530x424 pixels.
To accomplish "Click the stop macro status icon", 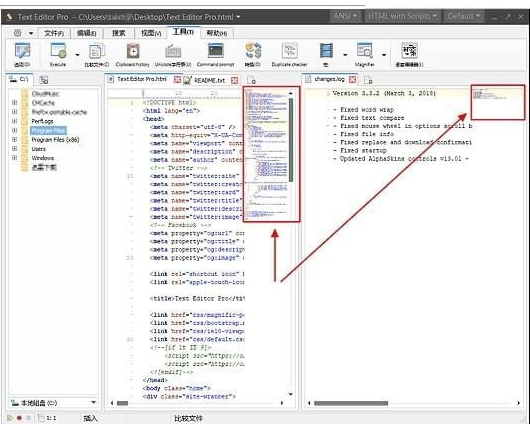I will (29, 418).
